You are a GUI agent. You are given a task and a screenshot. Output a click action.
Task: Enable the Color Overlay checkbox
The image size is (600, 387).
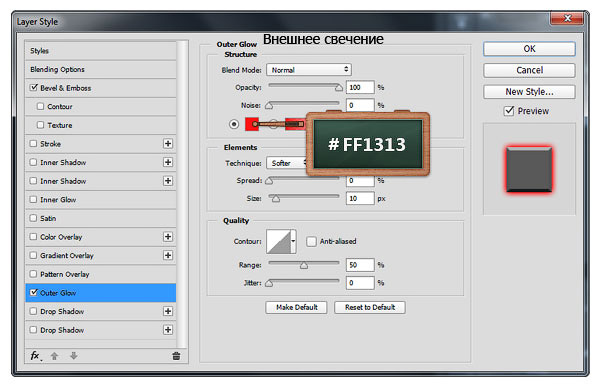point(33,237)
